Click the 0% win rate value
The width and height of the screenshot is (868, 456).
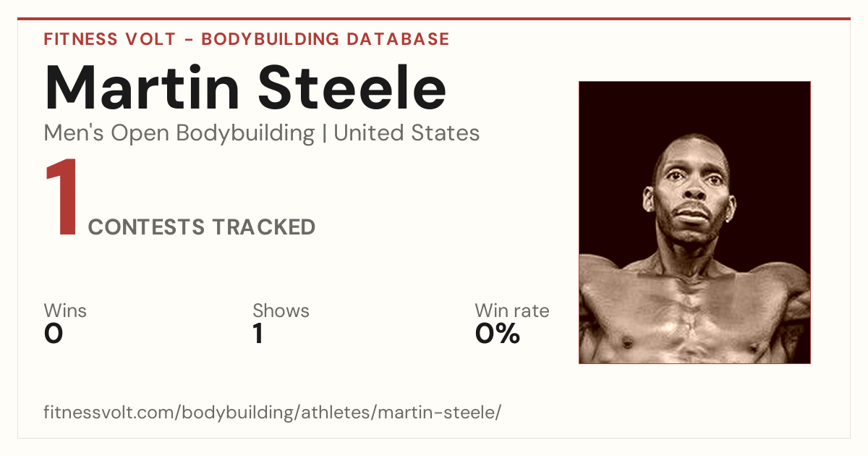click(x=498, y=334)
